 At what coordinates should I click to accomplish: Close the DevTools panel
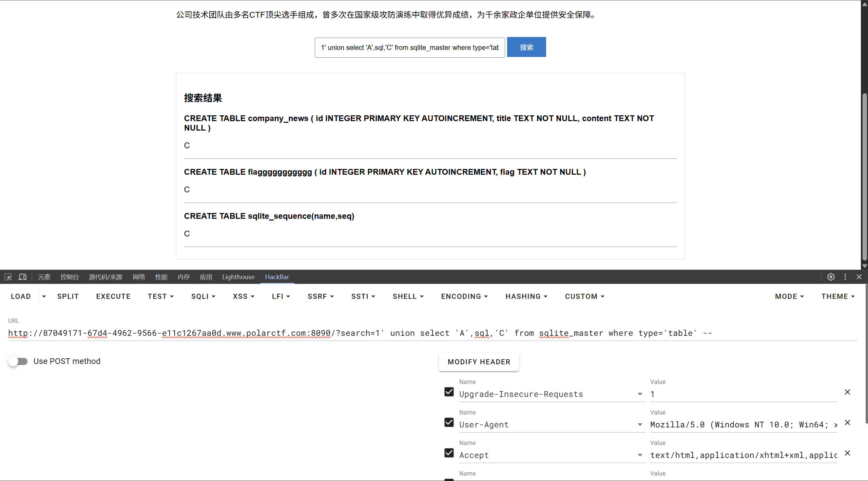coord(859,277)
